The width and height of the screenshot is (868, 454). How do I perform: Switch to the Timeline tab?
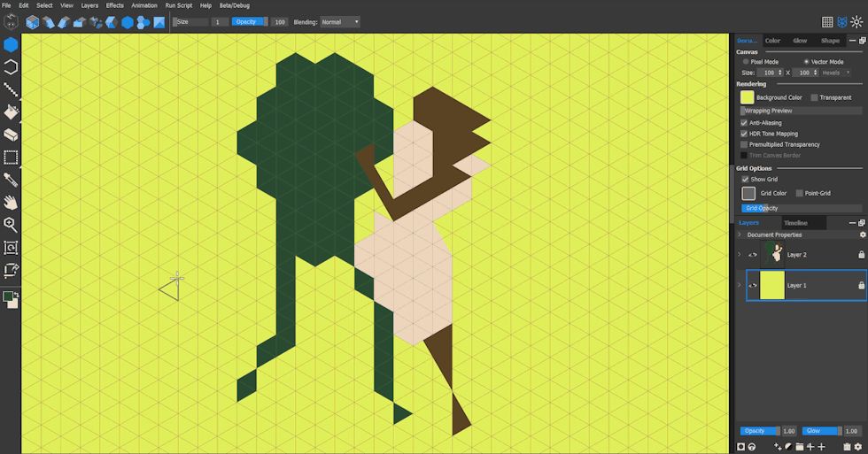click(795, 223)
